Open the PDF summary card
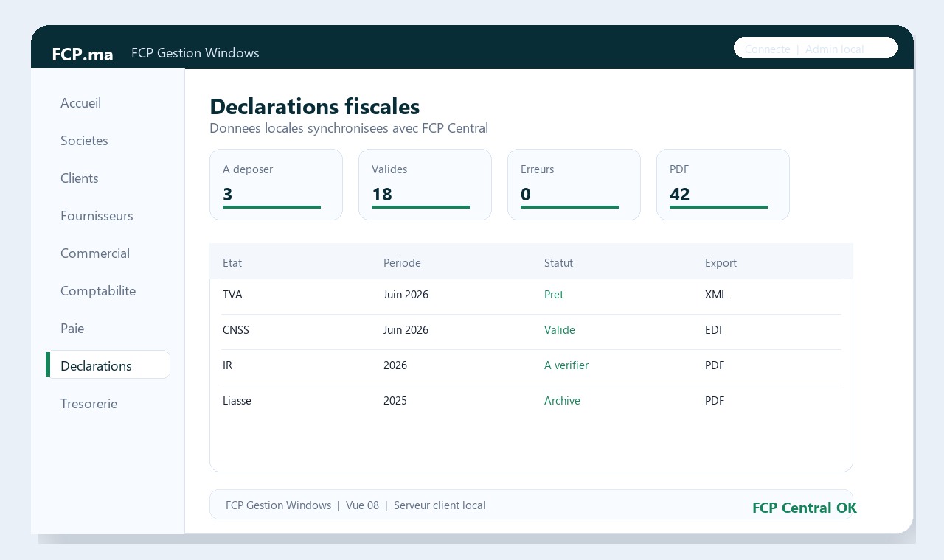This screenshot has height=560, width=944. point(723,184)
